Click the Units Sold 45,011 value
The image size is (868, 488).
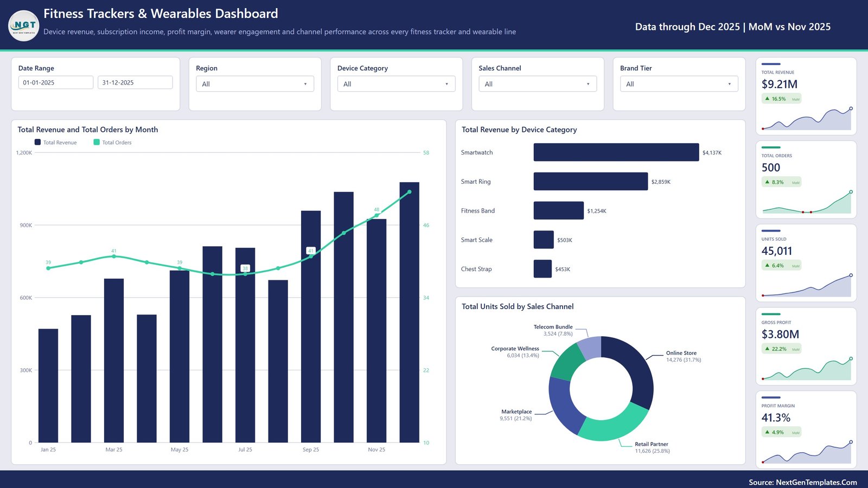777,251
